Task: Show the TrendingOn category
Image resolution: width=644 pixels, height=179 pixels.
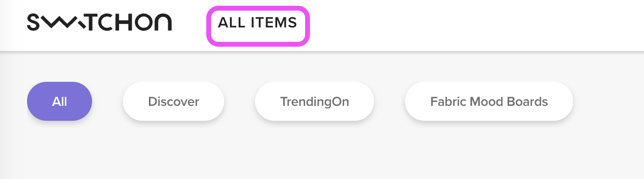Action: point(314,102)
